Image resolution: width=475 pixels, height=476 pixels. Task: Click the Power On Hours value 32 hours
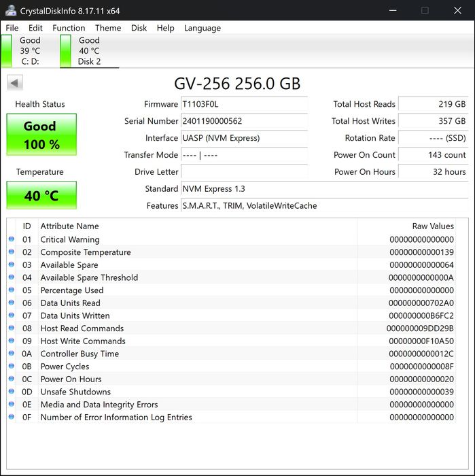[433, 172]
